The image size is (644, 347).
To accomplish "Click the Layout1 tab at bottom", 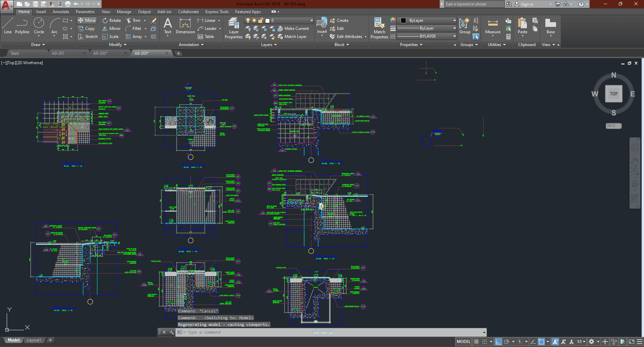I will [x=34, y=340].
